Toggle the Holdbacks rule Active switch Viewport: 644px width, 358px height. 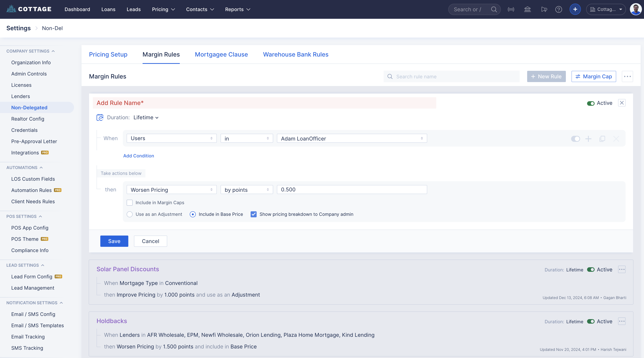(590, 321)
